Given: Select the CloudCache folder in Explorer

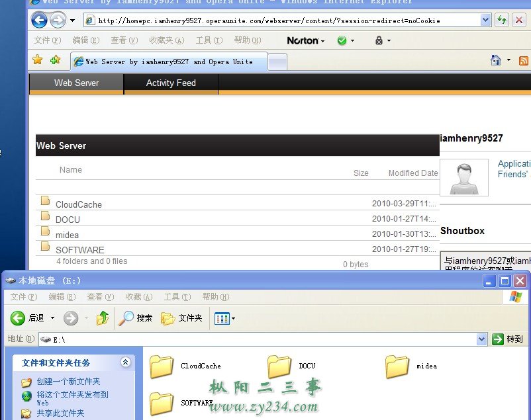Looking at the screenshot, I should [x=185, y=366].
